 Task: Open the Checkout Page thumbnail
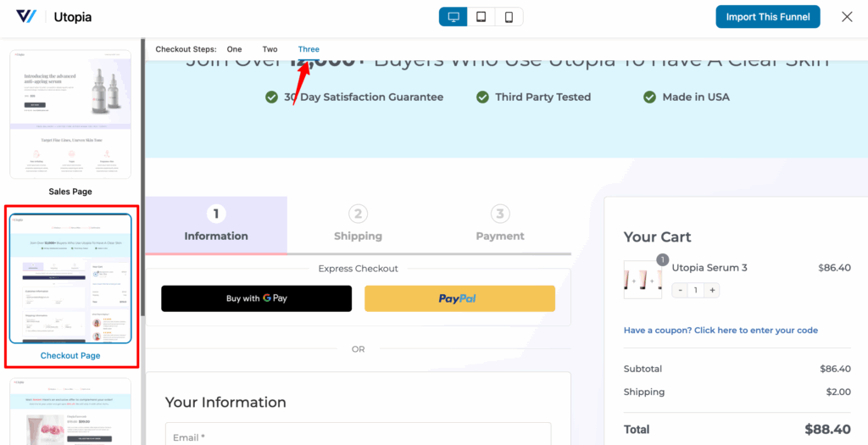pyautogui.click(x=70, y=278)
